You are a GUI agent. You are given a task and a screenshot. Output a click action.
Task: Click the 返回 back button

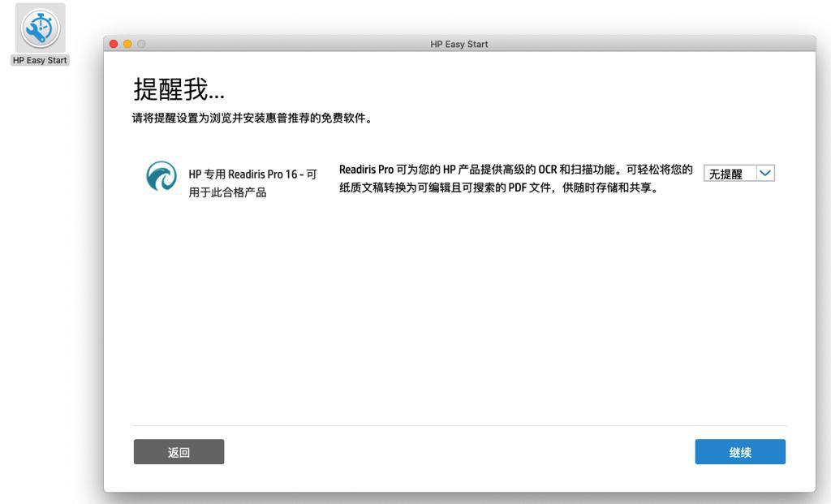[179, 451]
